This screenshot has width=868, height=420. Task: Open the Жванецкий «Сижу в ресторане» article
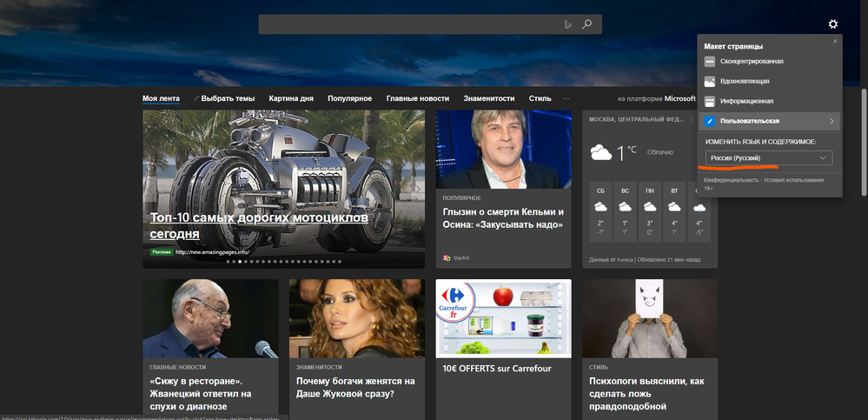coord(201,393)
